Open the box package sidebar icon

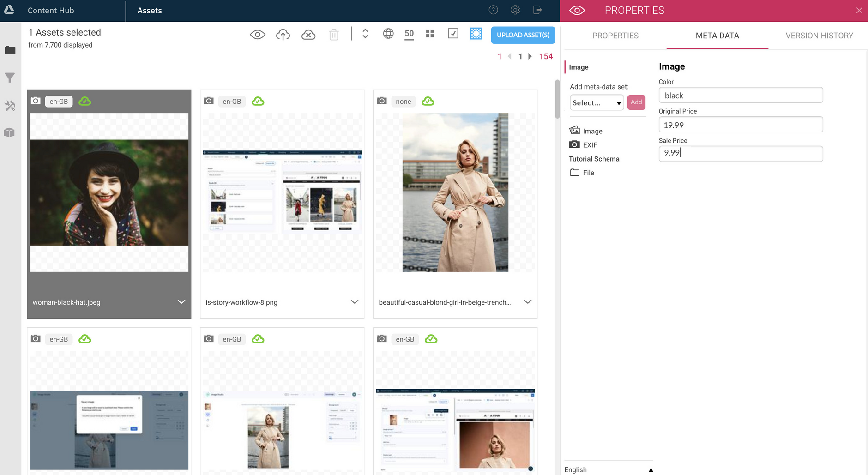pos(10,132)
